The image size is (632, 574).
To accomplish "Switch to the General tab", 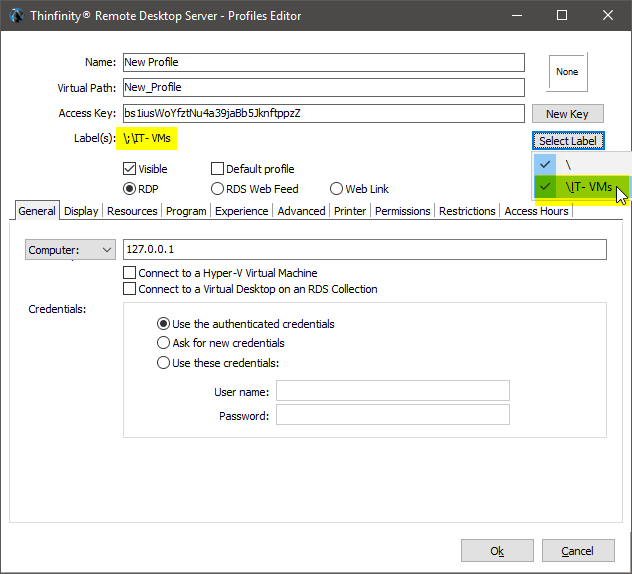I will coord(37,211).
